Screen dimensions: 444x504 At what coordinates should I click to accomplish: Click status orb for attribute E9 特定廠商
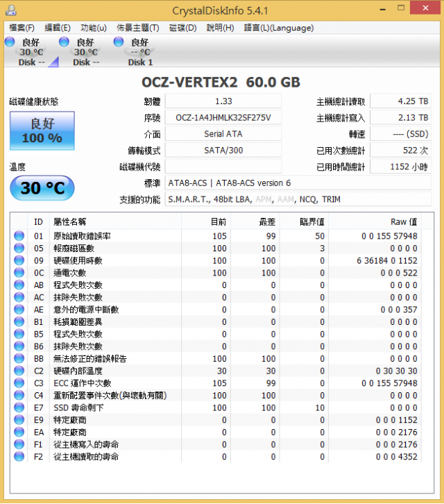click(19, 420)
